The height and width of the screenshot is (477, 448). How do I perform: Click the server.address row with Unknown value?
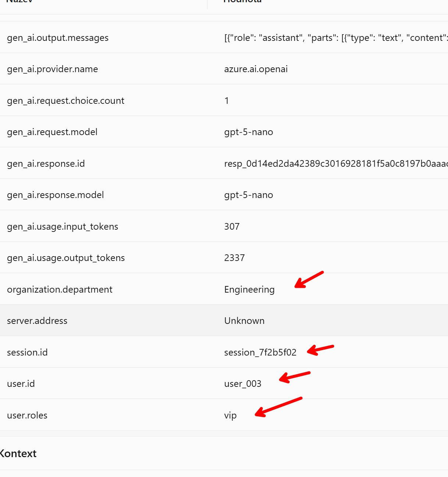224,321
